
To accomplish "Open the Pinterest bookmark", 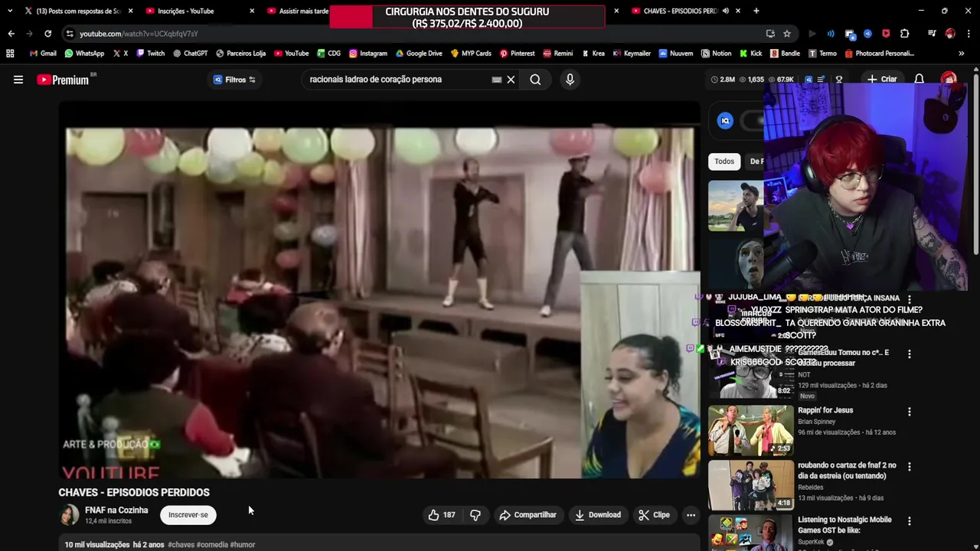I will coord(517,54).
